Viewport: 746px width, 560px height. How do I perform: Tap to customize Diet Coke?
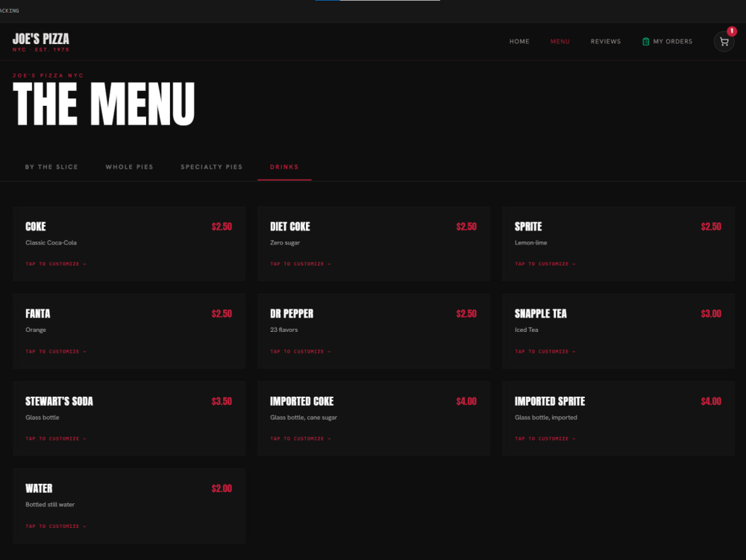coord(300,264)
